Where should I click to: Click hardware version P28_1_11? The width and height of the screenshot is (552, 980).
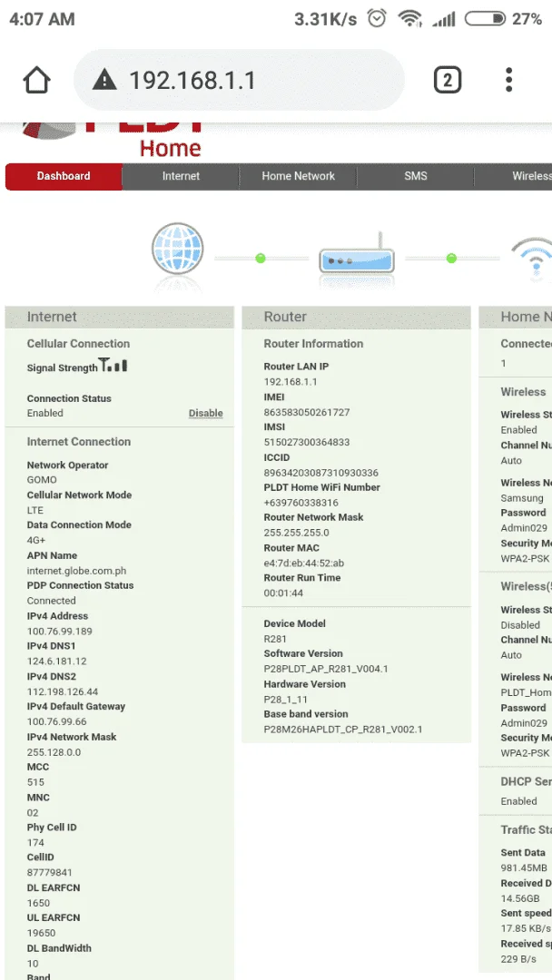click(x=286, y=700)
